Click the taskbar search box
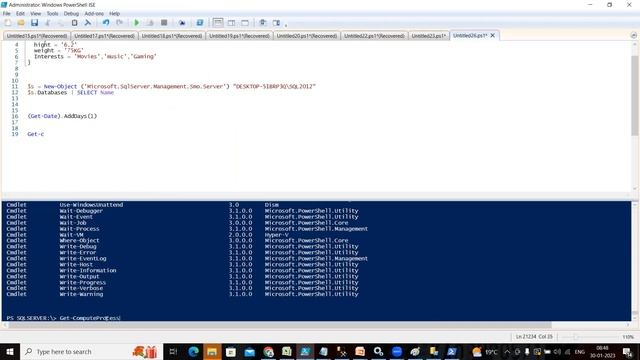640x360 pixels. 91,351
